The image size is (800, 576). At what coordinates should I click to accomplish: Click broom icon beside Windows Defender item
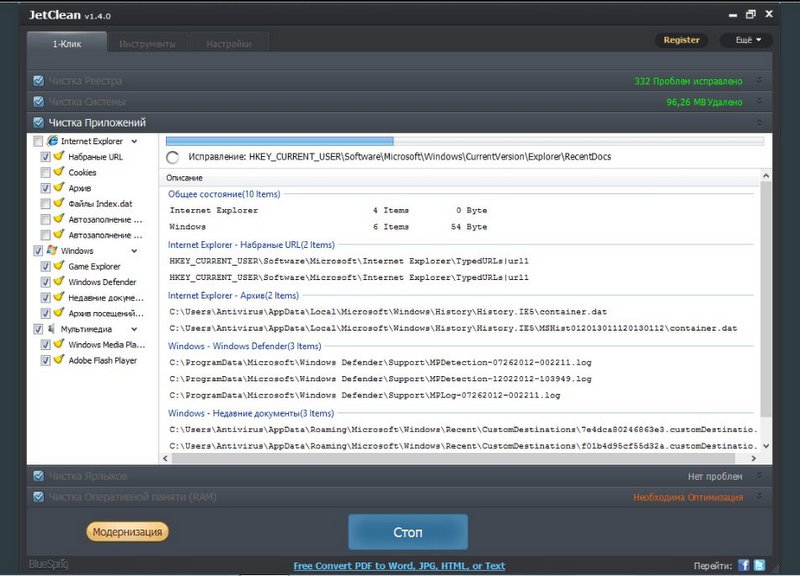click(x=59, y=281)
